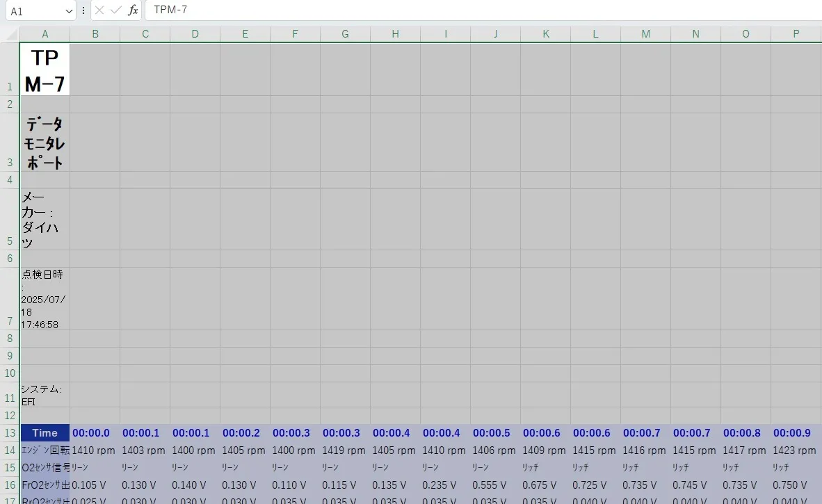Select the cell showing 1419 rpm
The width and height of the screenshot is (822, 504).
tap(345, 450)
